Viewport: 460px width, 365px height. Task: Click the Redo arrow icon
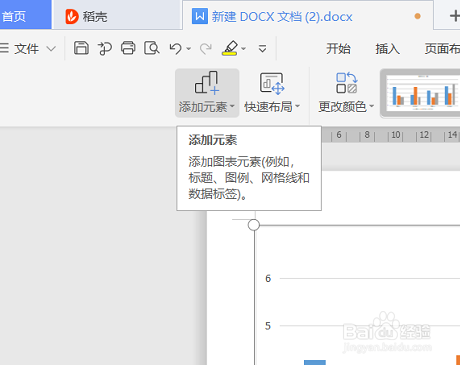[206, 49]
